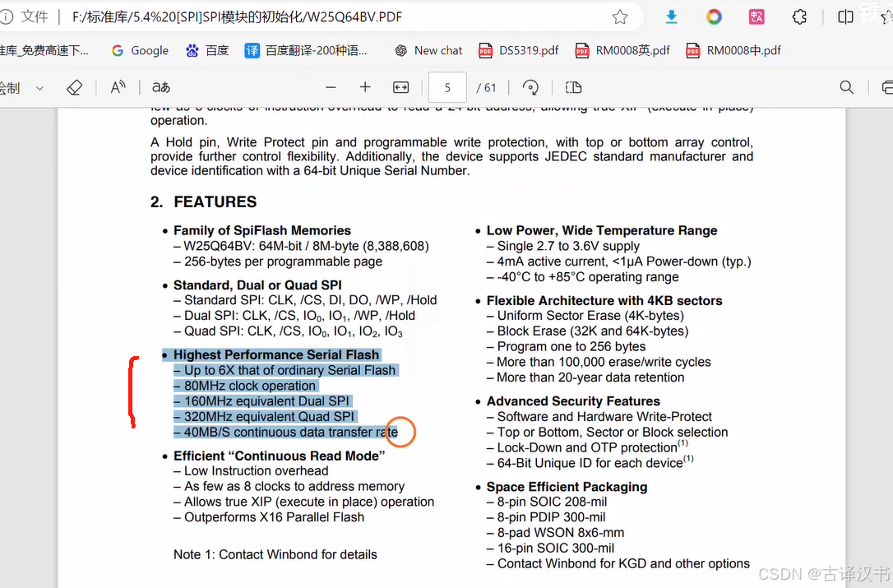The height and width of the screenshot is (588, 893).
Task: Toggle the split screen icon
Action: (846, 17)
